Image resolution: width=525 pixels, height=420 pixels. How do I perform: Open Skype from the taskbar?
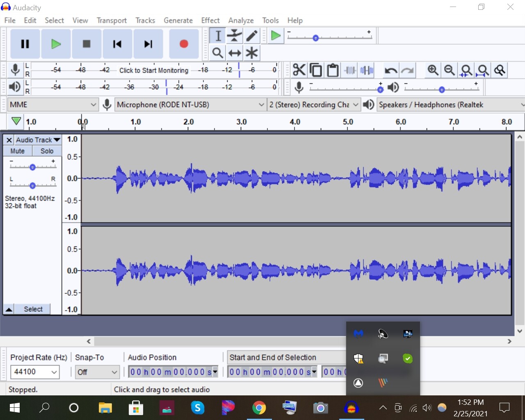(x=198, y=408)
